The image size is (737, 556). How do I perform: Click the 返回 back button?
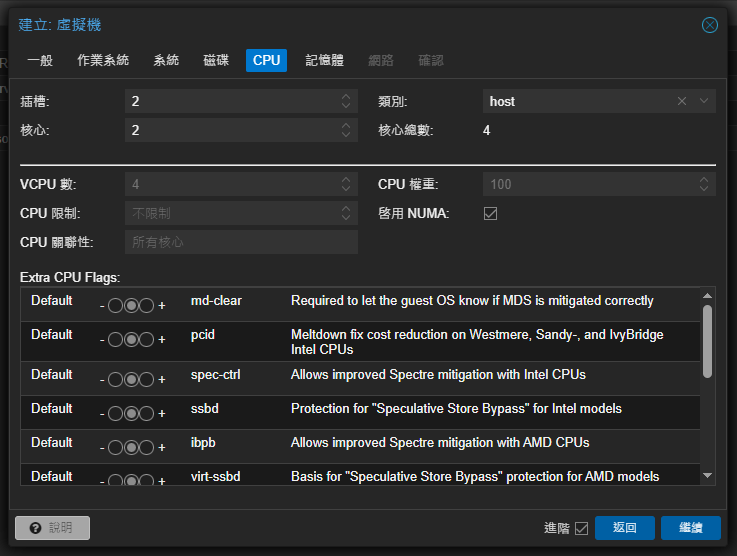click(x=624, y=528)
